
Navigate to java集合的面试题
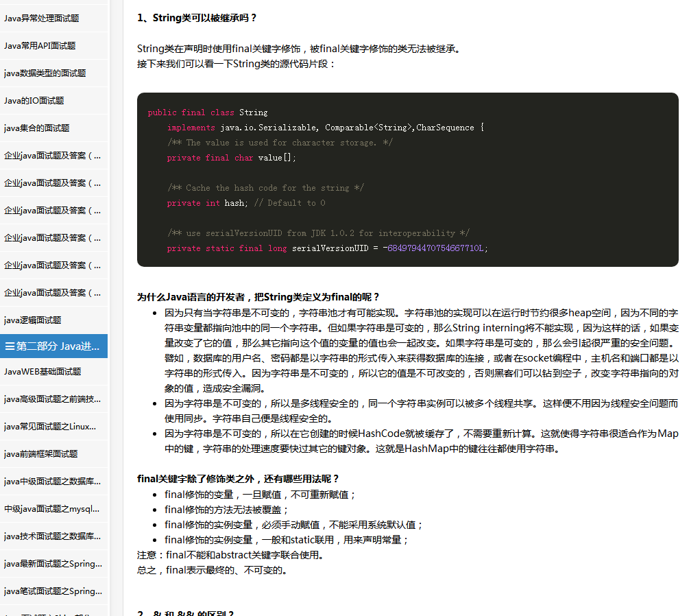tap(36, 128)
